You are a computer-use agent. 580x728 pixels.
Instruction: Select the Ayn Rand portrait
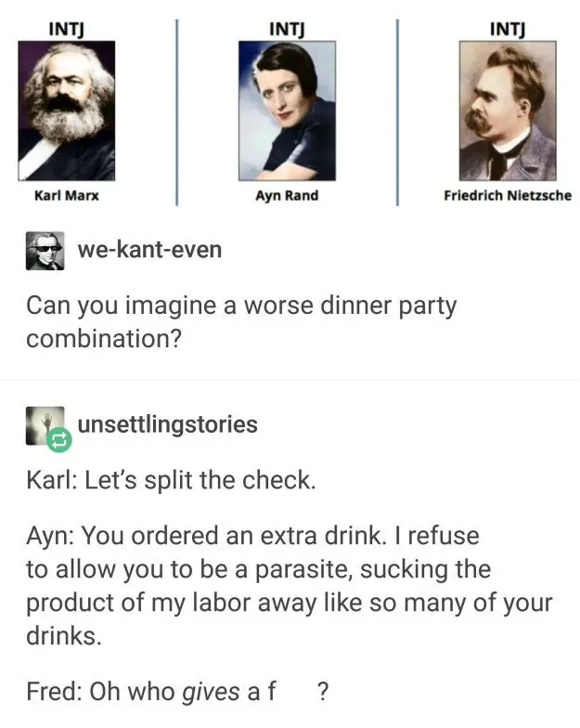pos(287,110)
